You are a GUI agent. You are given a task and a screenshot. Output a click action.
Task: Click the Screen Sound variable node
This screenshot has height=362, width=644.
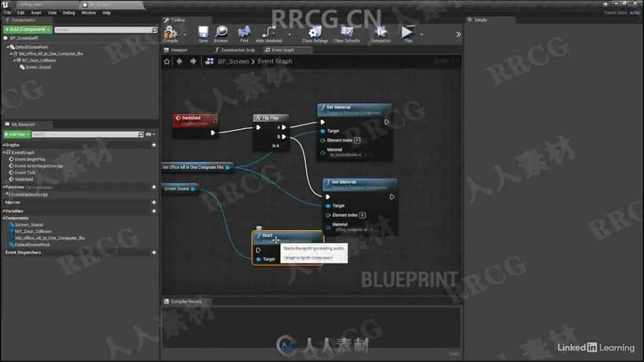pyautogui.click(x=180, y=189)
